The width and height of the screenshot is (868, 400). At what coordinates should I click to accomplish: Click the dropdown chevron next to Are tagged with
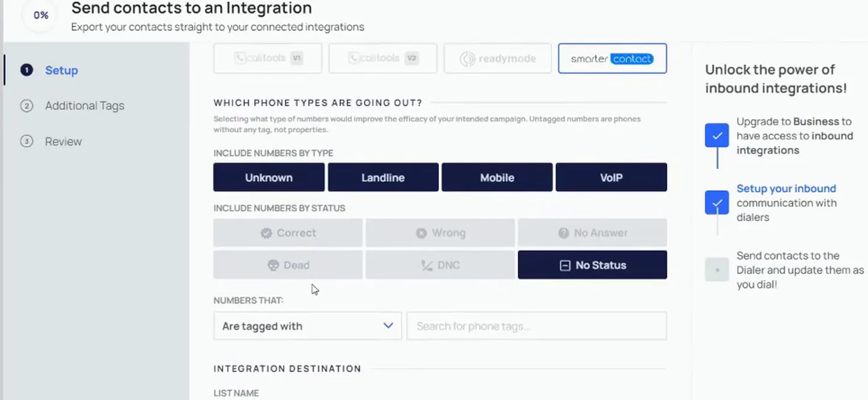pos(388,326)
